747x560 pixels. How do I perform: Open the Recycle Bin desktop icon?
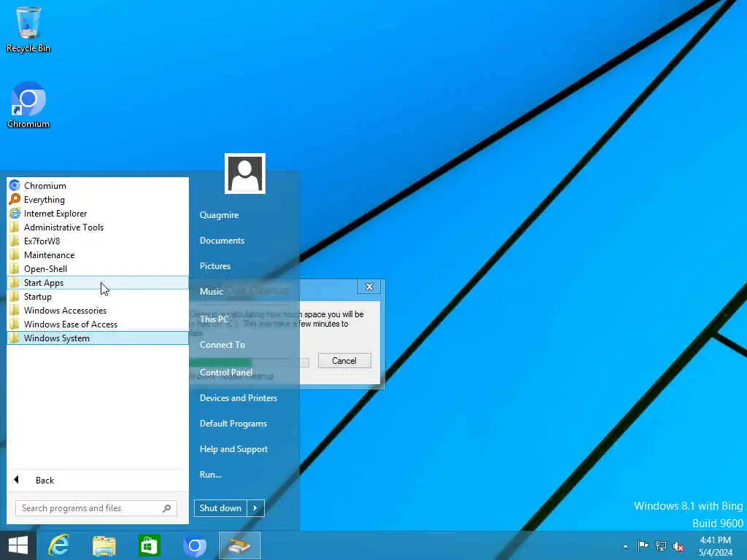point(28,28)
